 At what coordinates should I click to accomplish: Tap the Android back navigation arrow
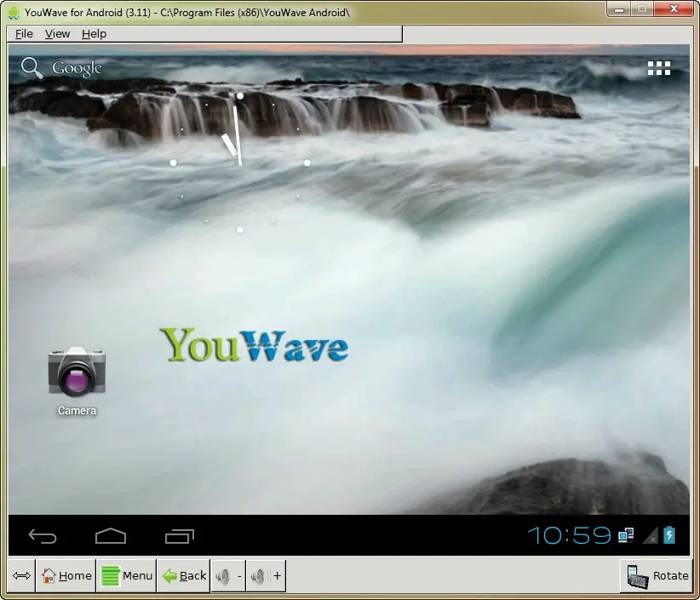point(43,536)
